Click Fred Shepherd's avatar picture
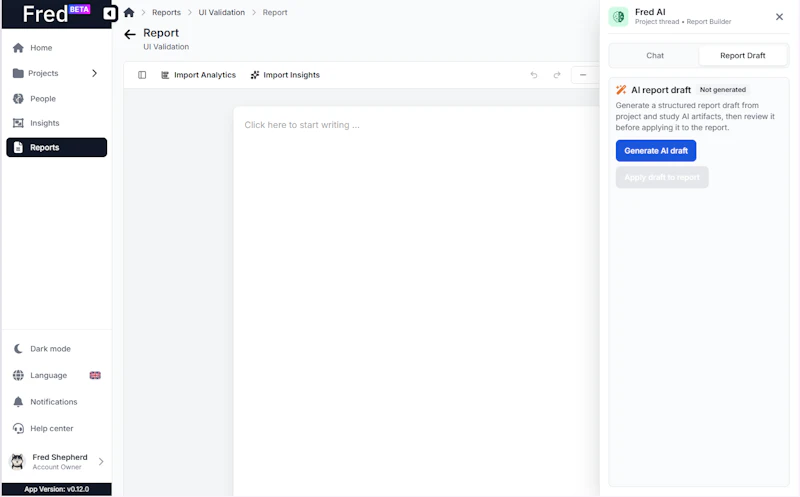Screen dimensions: 800x497 (x=17, y=461)
